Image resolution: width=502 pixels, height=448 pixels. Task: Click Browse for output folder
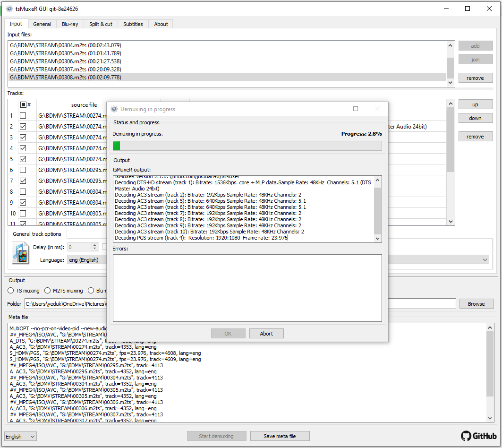(x=476, y=304)
